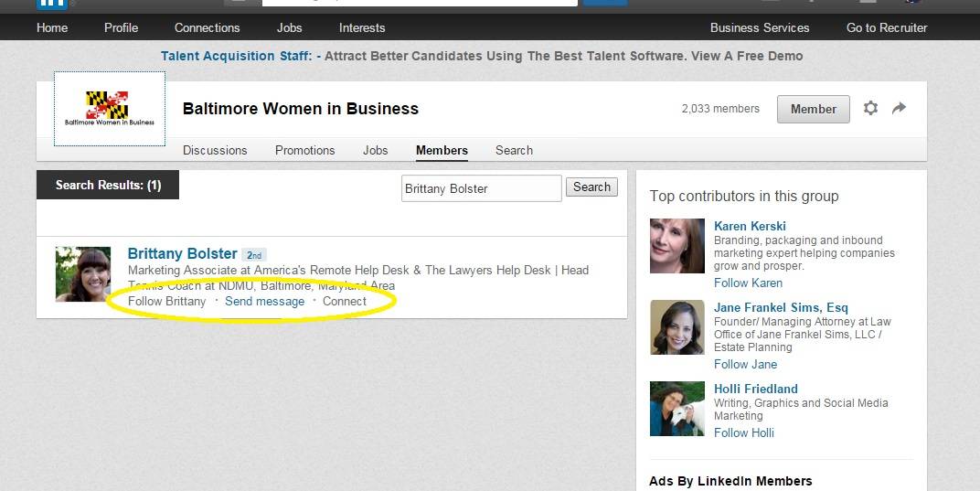Open the Holli Friedland name link
The width and height of the screenshot is (980, 491).
click(756, 389)
